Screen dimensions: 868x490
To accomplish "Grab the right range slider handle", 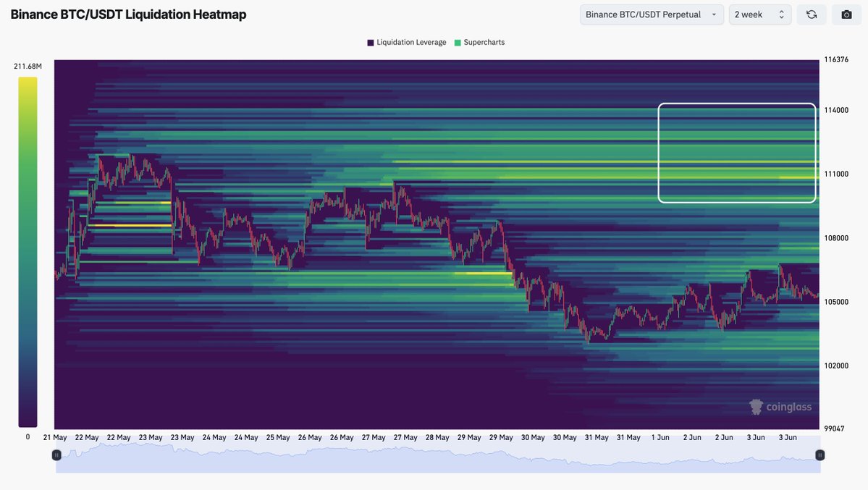I will click(x=819, y=455).
